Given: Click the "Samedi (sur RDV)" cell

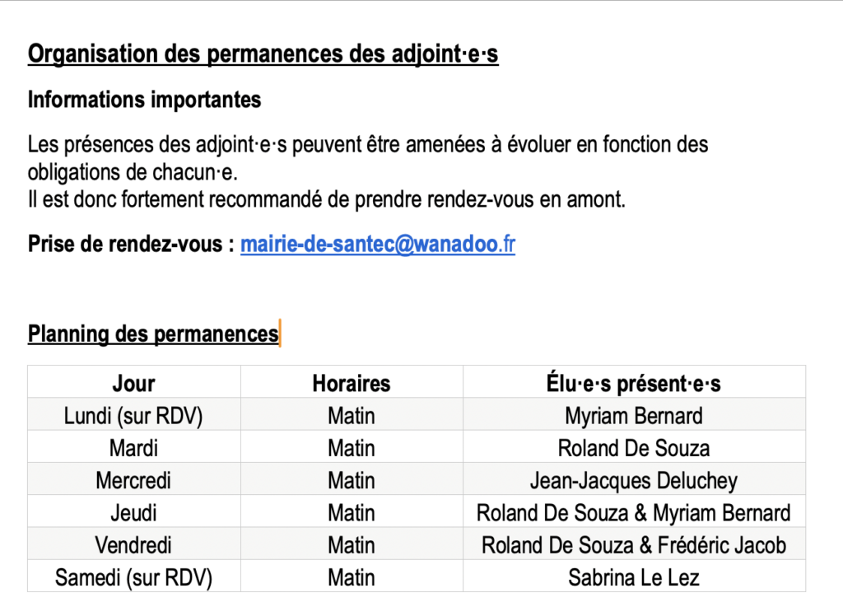Looking at the screenshot, I should point(133,577).
